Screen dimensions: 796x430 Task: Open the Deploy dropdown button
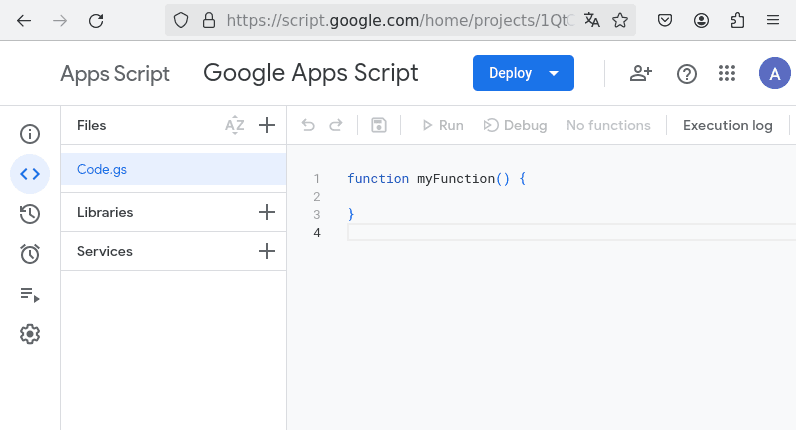click(523, 73)
